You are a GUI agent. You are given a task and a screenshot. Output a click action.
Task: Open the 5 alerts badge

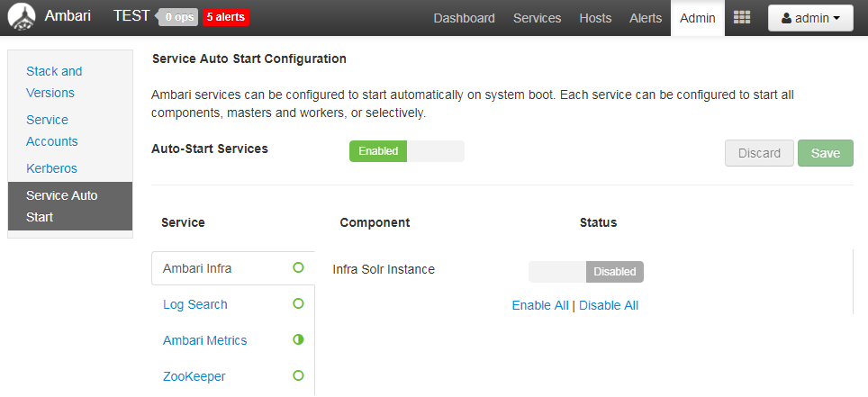pos(226,17)
